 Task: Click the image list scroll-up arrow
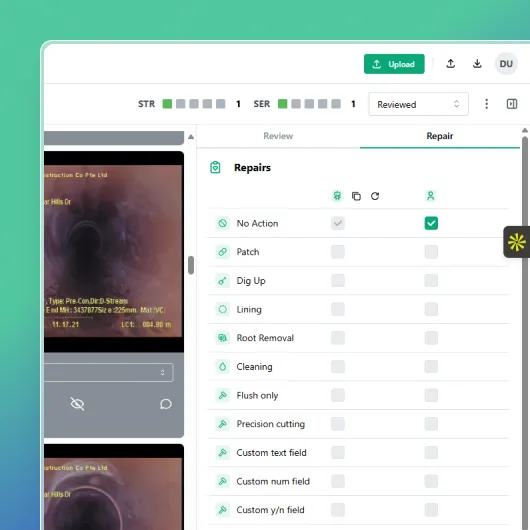coord(191,137)
